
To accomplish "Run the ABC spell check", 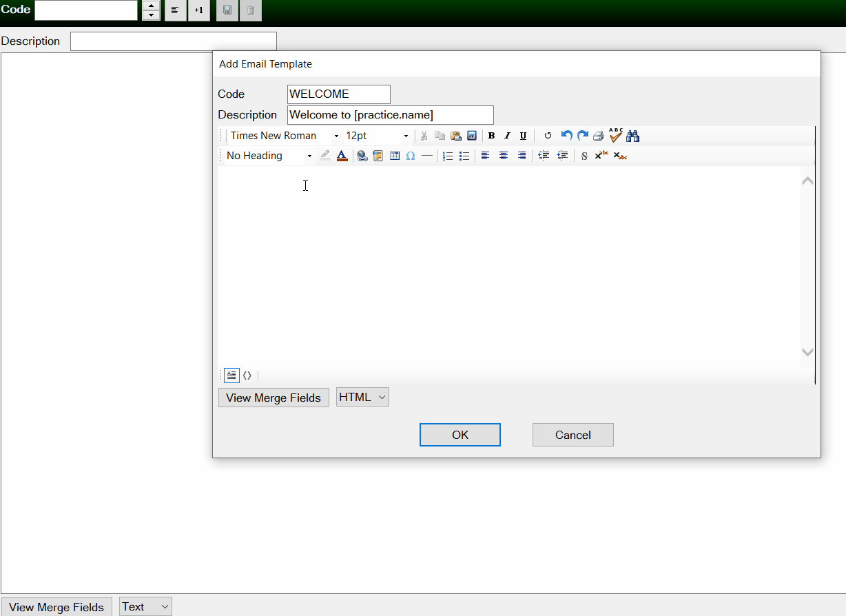I will pyautogui.click(x=616, y=135).
